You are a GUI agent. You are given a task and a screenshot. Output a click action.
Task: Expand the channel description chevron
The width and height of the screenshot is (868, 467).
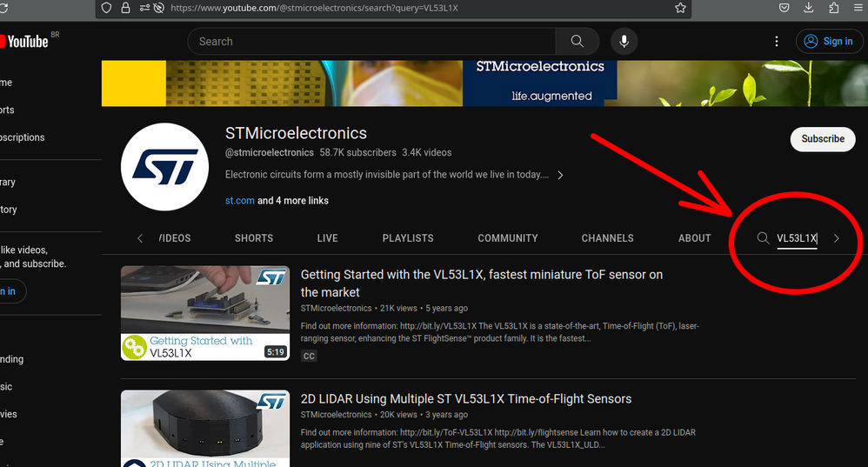pyautogui.click(x=560, y=176)
